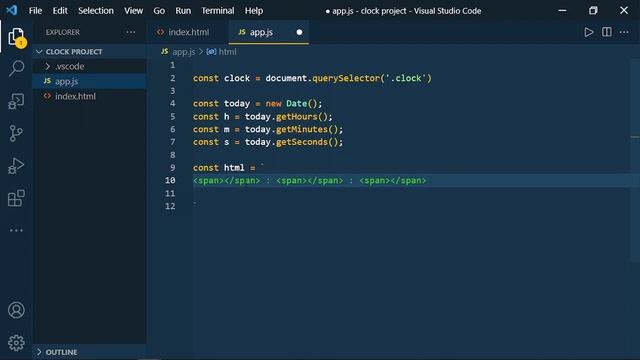Click unsaved dot on app.js tab
Screen dimensions: 640x360
point(299,32)
